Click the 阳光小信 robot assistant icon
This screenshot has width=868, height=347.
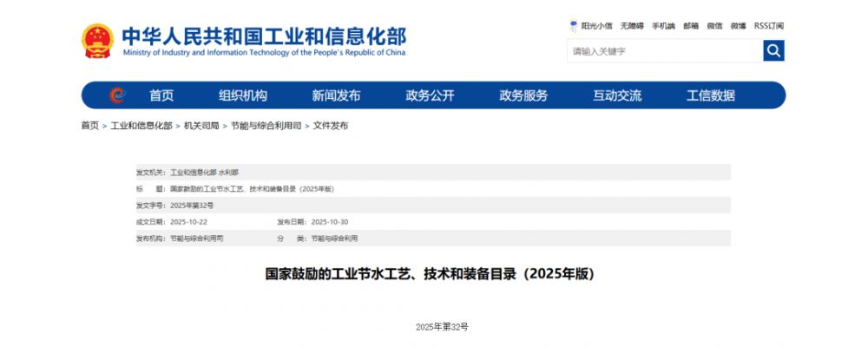pyautogui.click(x=574, y=25)
